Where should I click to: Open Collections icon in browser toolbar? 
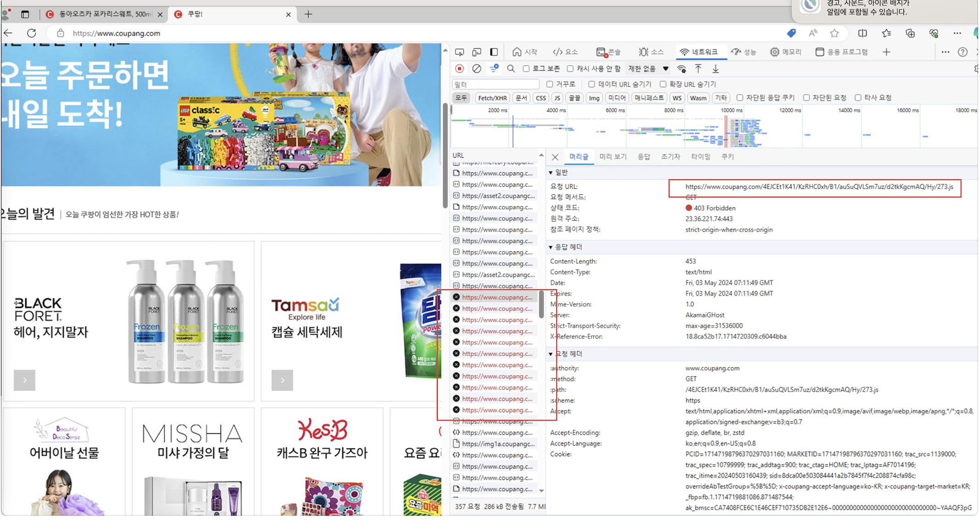point(910,33)
